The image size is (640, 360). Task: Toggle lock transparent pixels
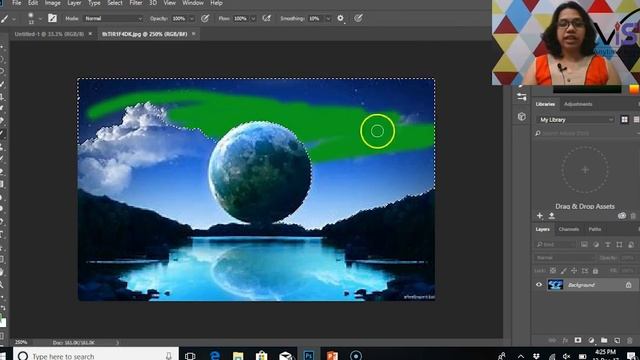pyautogui.click(x=553, y=271)
